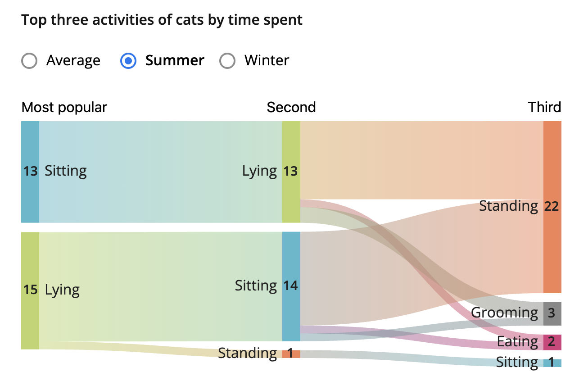The width and height of the screenshot is (588, 390).
Task: Click the blue Sitting node in the Third column
Action: 552,363
